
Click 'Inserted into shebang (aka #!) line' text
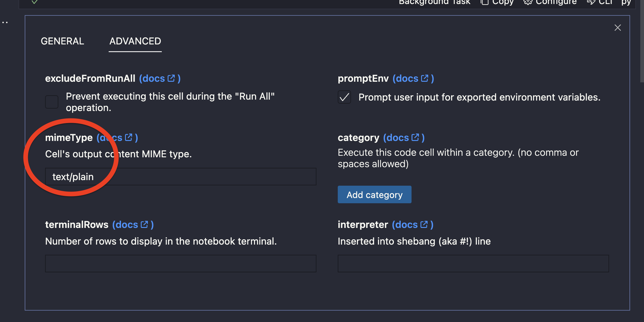point(414,241)
